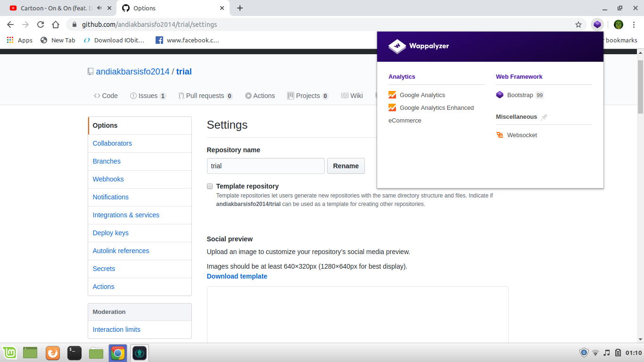Click the show desktop icon in taskbar
The image size is (644, 362).
[30, 353]
